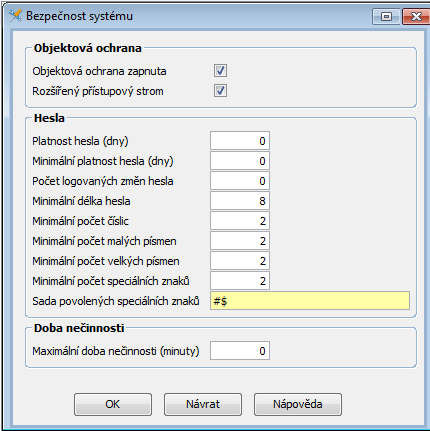430x431 pixels.
Task: Click the Minimální délka hesla field
Action: pyautogui.click(x=240, y=201)
